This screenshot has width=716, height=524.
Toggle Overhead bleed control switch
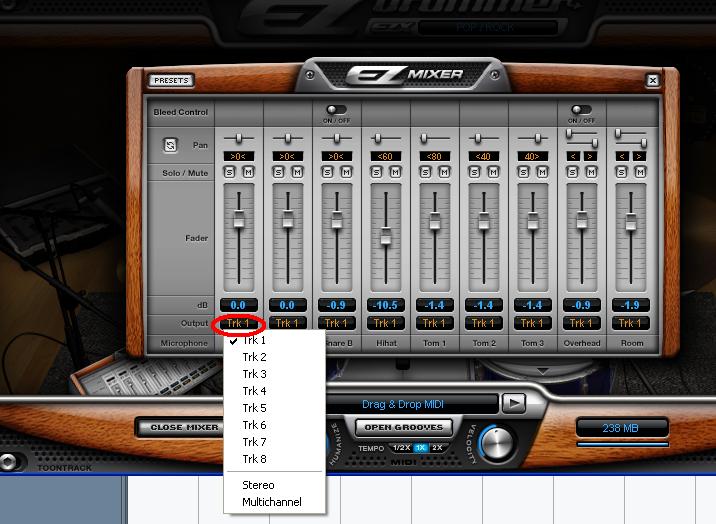(581, 110)
